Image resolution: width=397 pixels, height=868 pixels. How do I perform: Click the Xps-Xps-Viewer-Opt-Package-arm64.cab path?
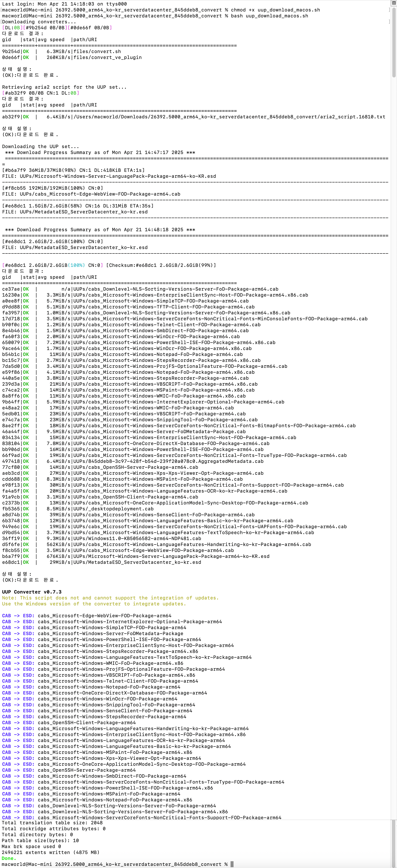(168, 473)
